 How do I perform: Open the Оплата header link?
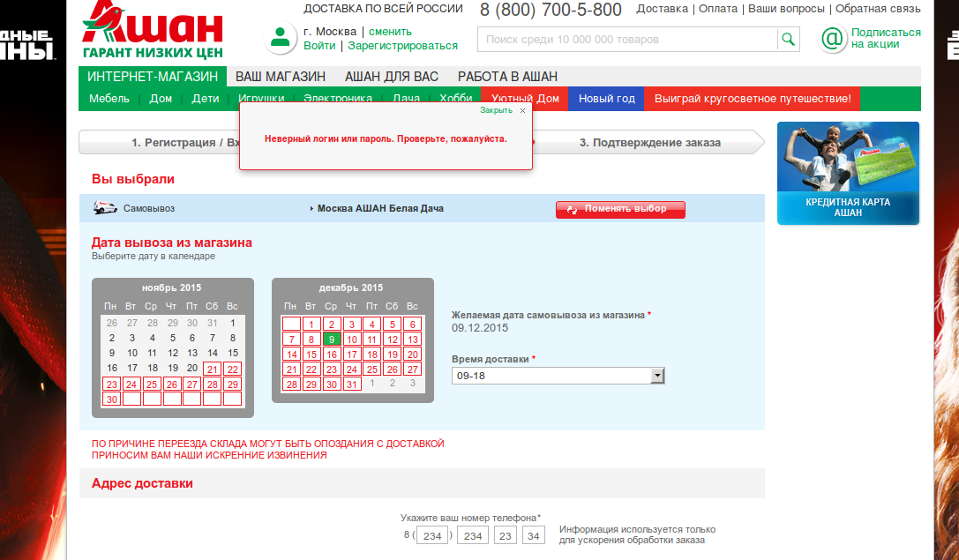point(718,9)
